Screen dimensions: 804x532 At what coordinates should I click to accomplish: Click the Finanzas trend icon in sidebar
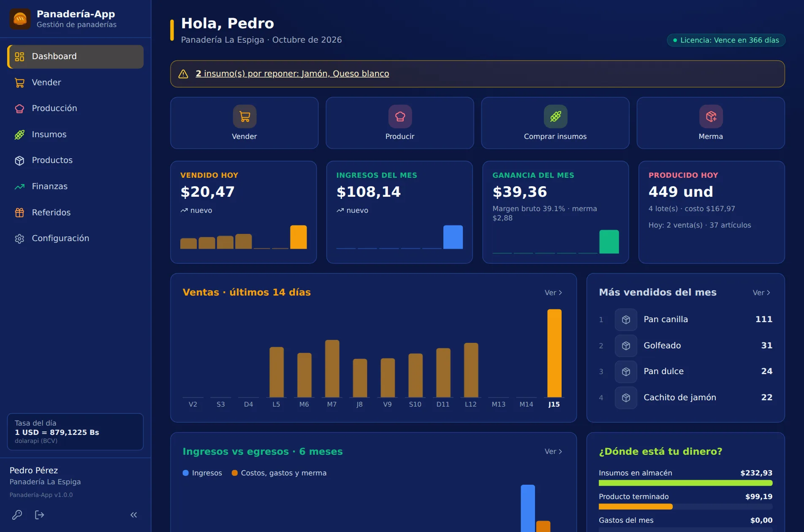tap(19, 187)
